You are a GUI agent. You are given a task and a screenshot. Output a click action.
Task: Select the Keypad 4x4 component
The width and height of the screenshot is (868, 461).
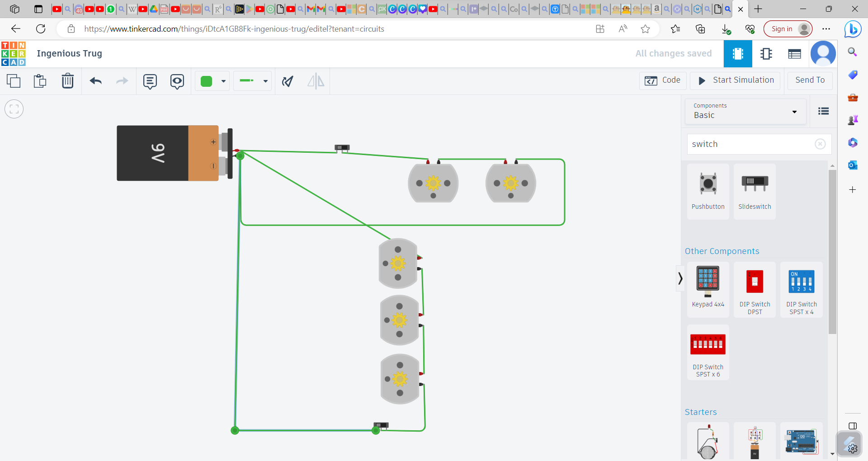708,290
